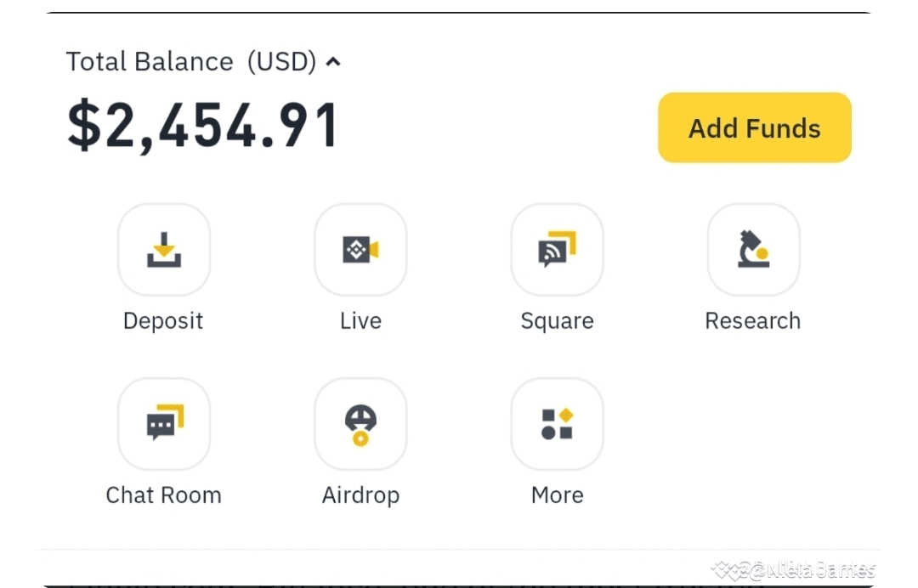
Task: Click the Airdrop text label
Action: [x=360, y=495]
